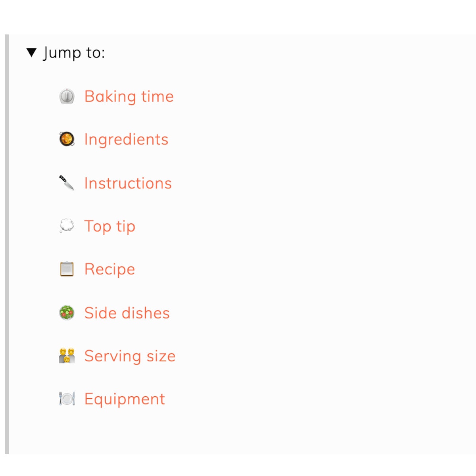476x476 pixels.
Task: Open the Serving size section
Action: (129, 356)
